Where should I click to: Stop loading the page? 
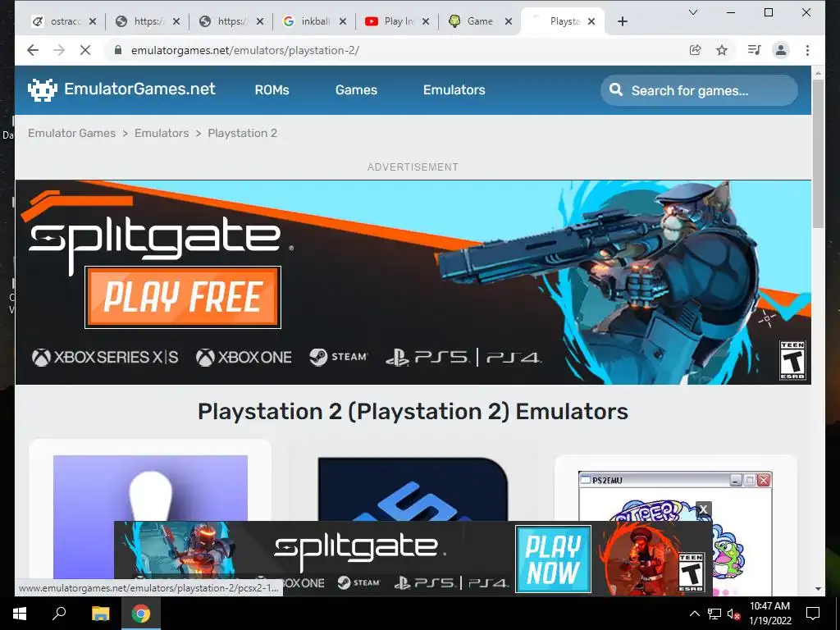(85, 50)
